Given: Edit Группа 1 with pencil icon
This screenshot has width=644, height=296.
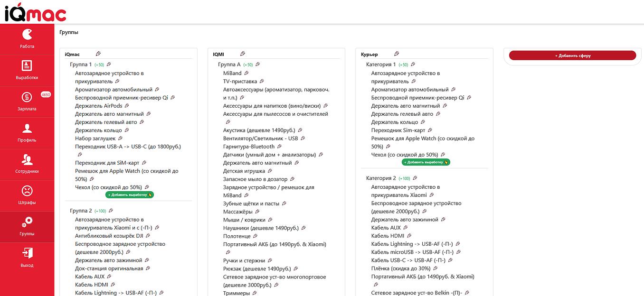Looking at the screenshot, I should [109, 65].
